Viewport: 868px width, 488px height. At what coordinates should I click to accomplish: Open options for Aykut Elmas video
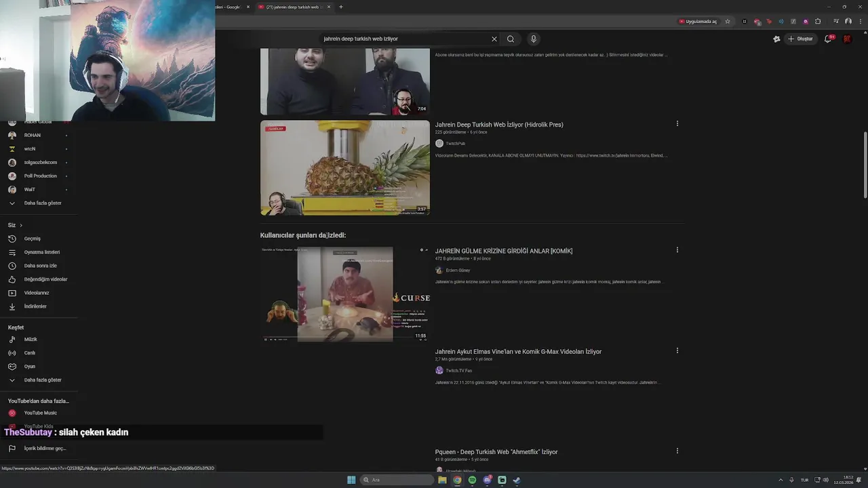click(677, 350)
